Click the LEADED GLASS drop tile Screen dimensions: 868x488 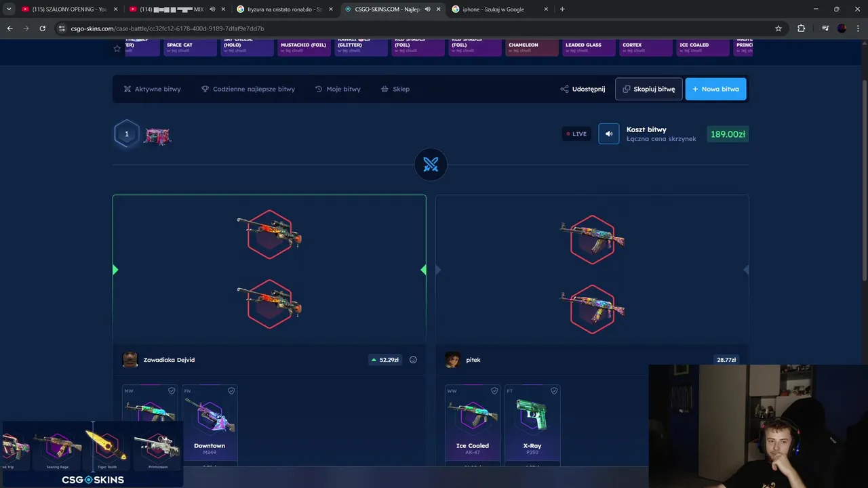click(x=589, y=47)
